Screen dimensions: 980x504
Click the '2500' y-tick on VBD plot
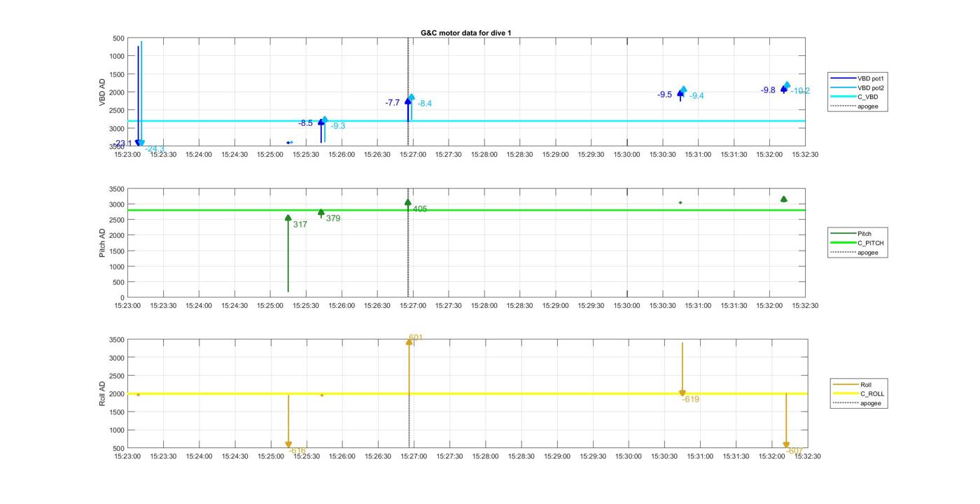[x=117, y=111]
